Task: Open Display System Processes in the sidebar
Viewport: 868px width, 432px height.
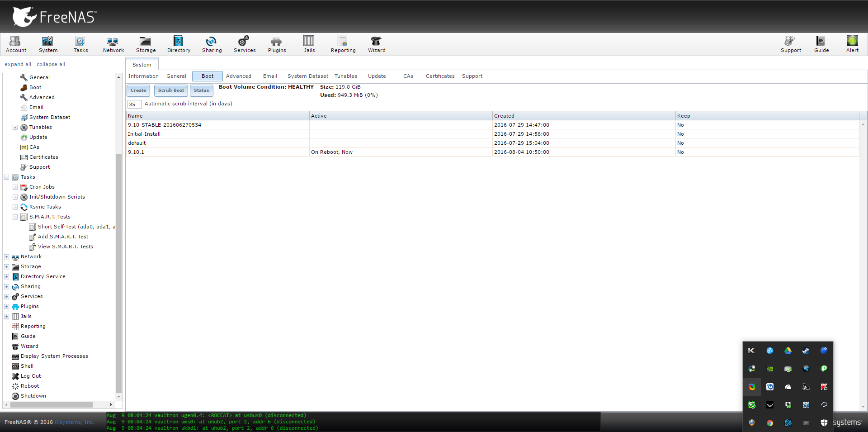Action: 54,356
